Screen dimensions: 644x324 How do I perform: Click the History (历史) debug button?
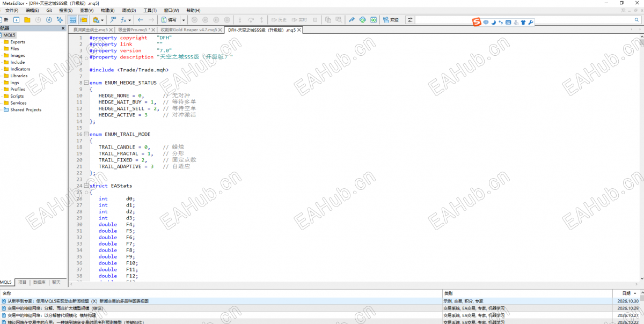point(279,20)
